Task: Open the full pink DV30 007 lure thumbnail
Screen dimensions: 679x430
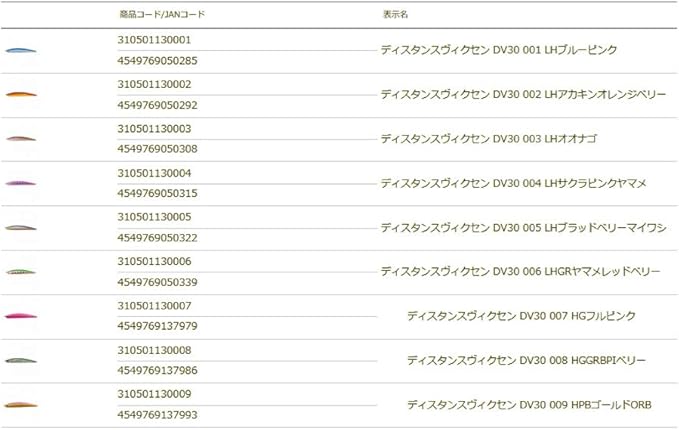Action: [20, 316]
